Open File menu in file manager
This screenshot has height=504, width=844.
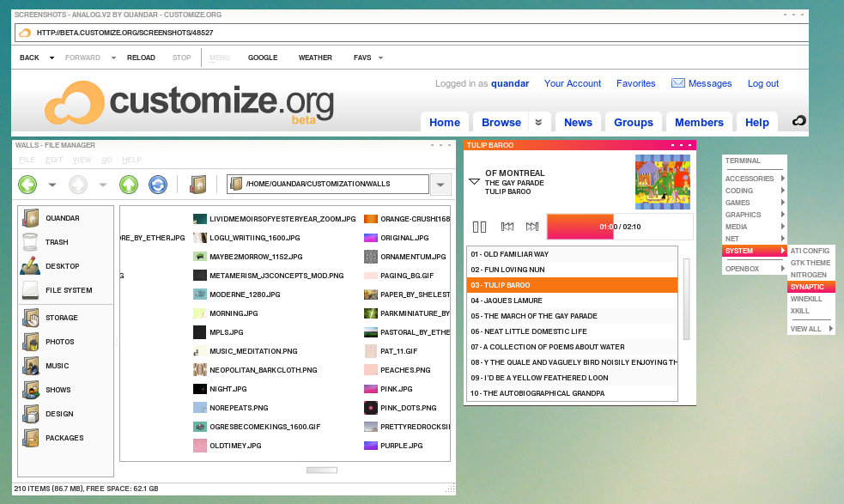pos(27,160)
